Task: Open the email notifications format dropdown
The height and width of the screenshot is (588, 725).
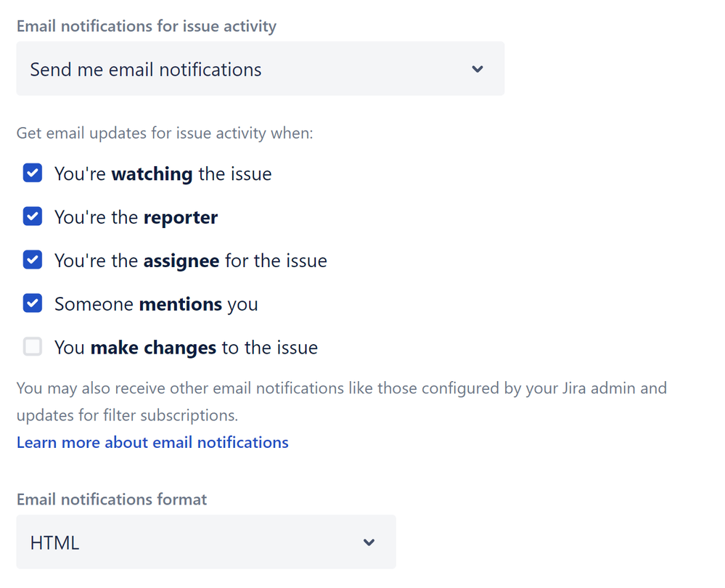Action: (205, 542)
